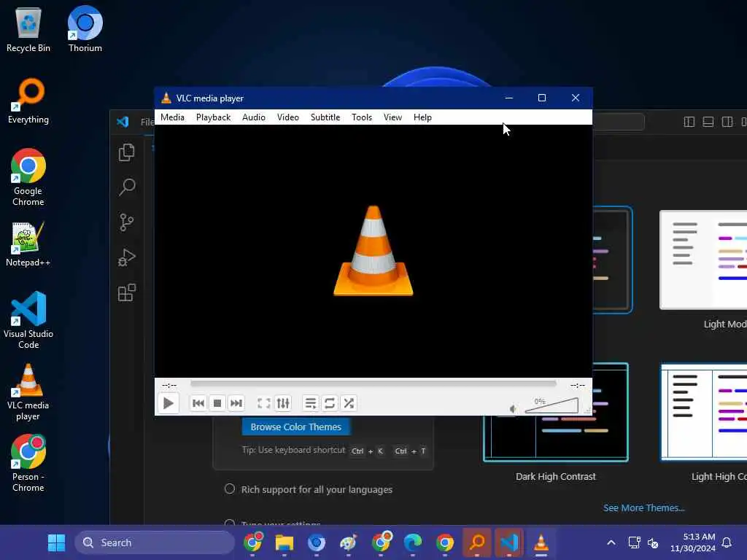Viewport: 747px width, 560px height.
Task: Select Rich support for all your languages
Action: [x=317, y=489]
